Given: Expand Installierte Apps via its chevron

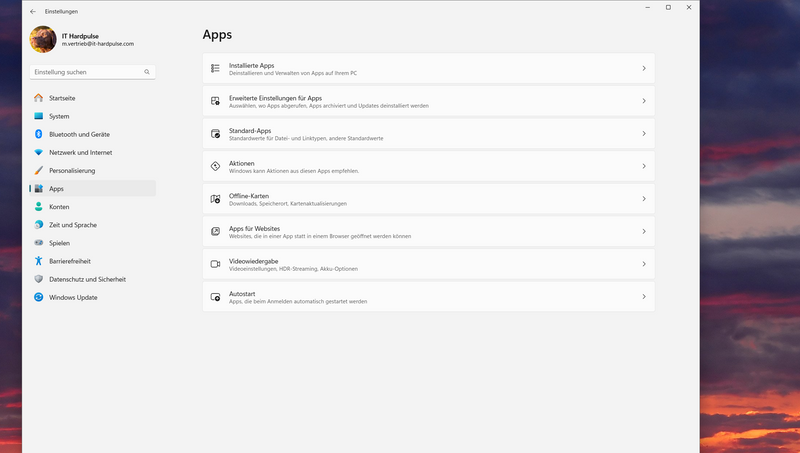Looking at the screenshot, I should [x=643, y=69].
